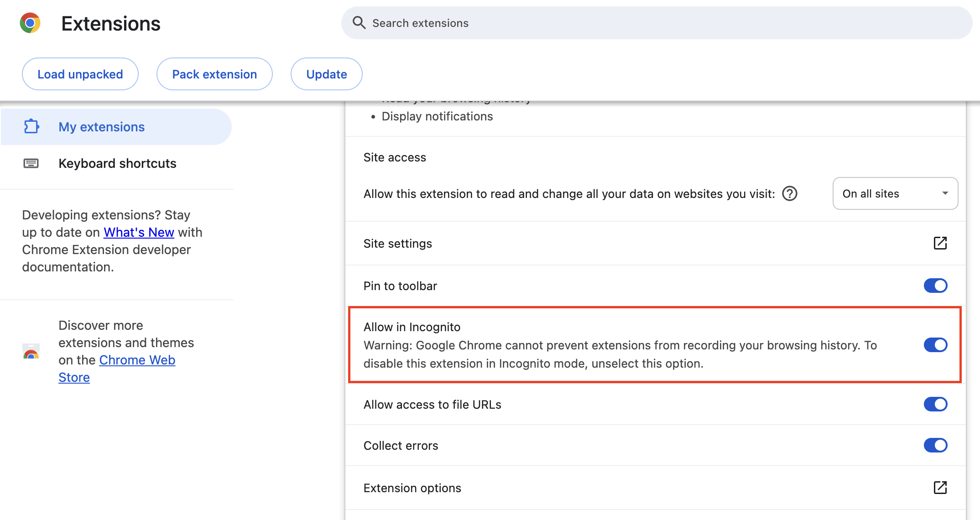Open the What's New link

click(x=139, y=232)
